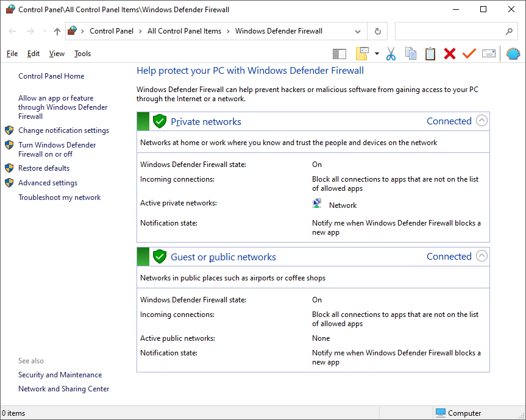Cut using the scissors toolbar icon
Screen dimensions: 526x420
tap(392, 54)
